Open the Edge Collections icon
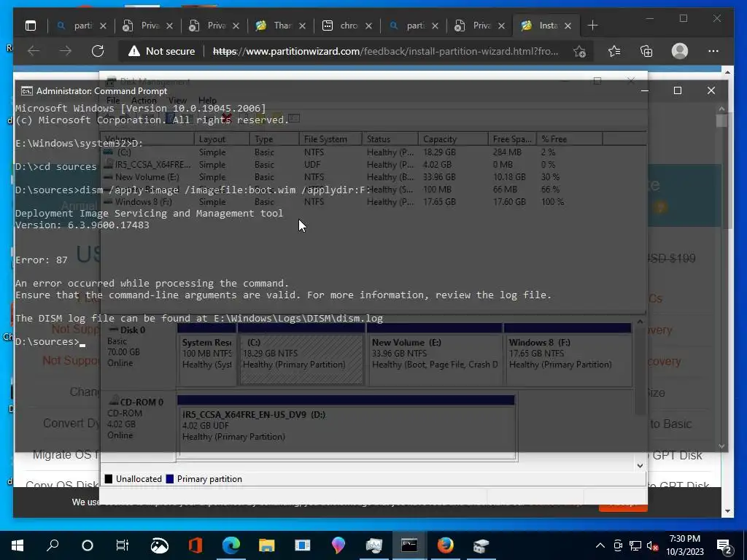This screenshot has width=747, height=560. 646,51
